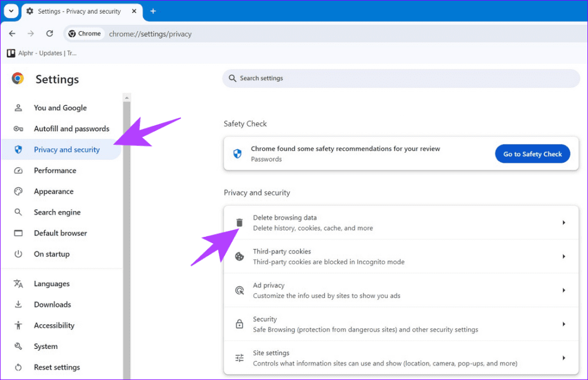The width and height of the screenshot is (588, 380).
Task: Click the Autofill and passwords key icon
Action: click(18, 129)
